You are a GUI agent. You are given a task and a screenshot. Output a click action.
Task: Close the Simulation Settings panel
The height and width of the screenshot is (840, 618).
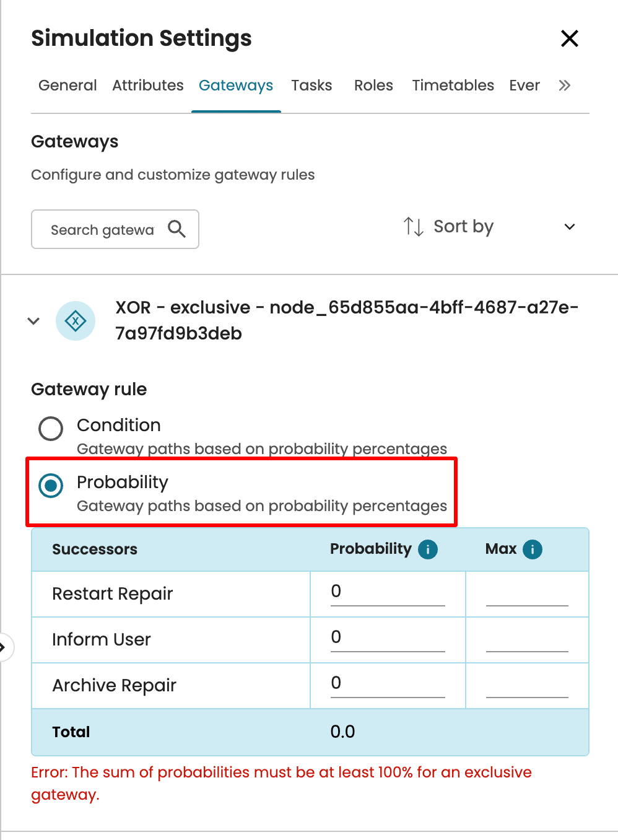click(569, 38)
